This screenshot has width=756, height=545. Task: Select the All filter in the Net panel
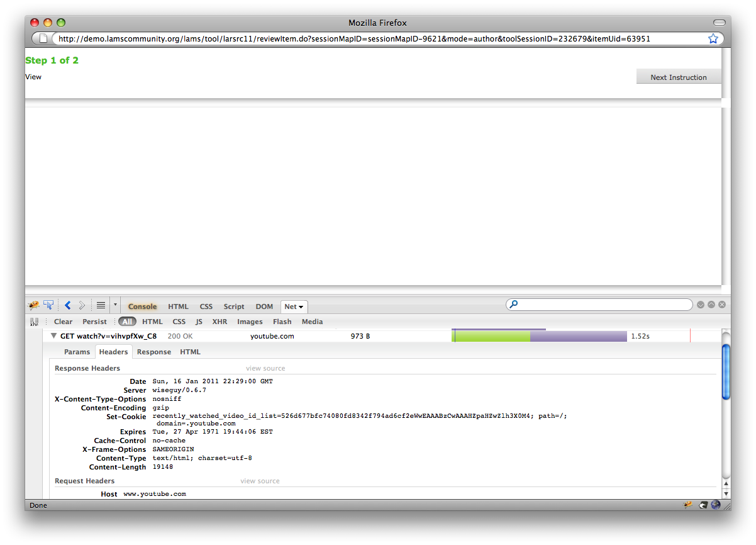(x=128, y=322)
